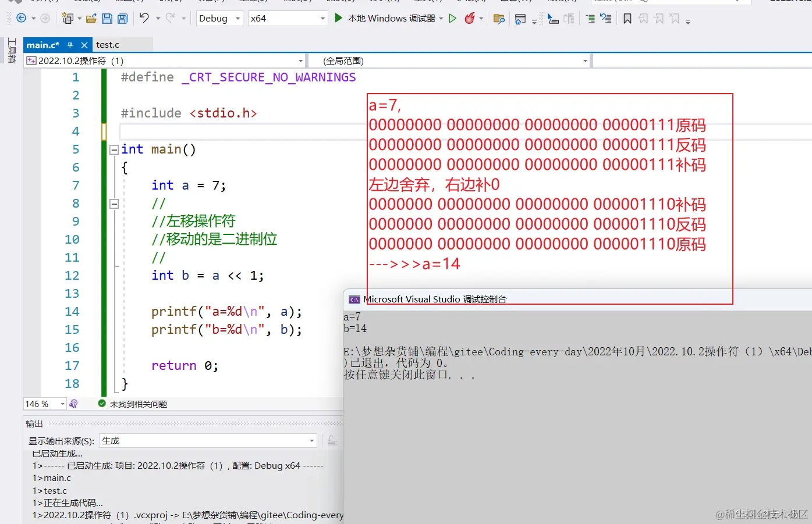Viewport: 812px width, 524px height.
Task: Click the green check no-issues status icon
Action: 102,403
